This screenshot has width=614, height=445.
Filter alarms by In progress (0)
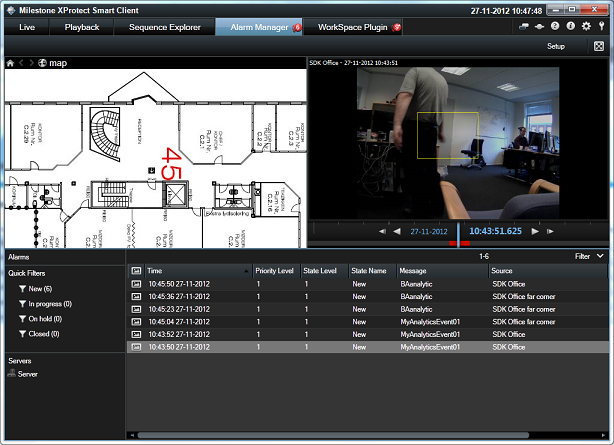(45, 304)
